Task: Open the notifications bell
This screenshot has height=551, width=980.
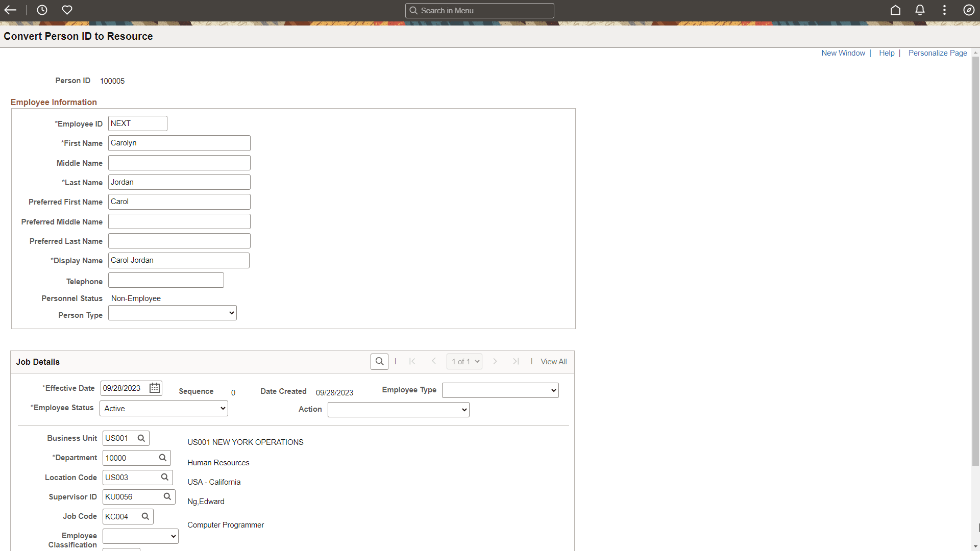Action: click(920, 10)
